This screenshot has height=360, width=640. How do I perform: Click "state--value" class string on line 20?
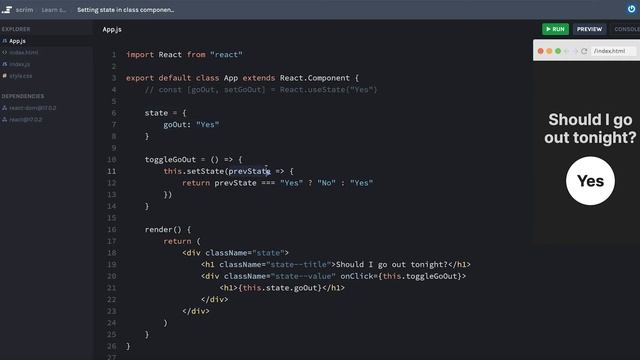click(x=303, y=276)
